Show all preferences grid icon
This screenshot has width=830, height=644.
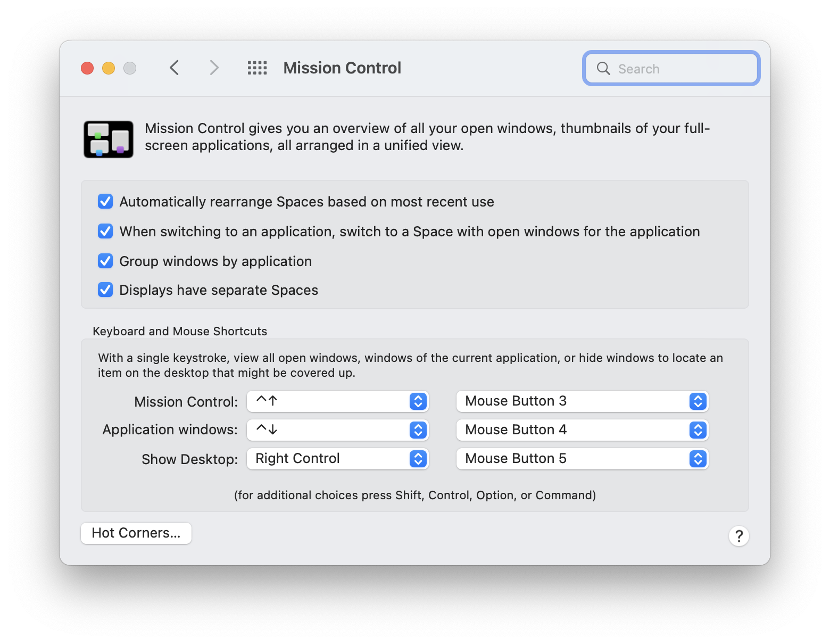(258, 68)
